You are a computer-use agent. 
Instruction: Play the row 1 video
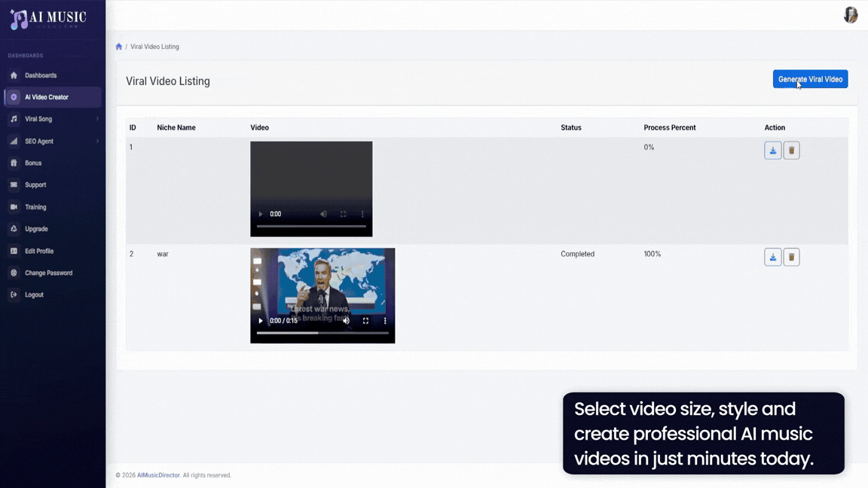(x=260, y=214)
